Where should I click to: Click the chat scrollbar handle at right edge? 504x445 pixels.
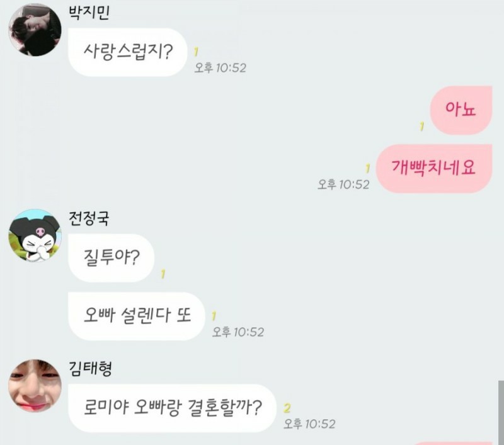(501, 412)
